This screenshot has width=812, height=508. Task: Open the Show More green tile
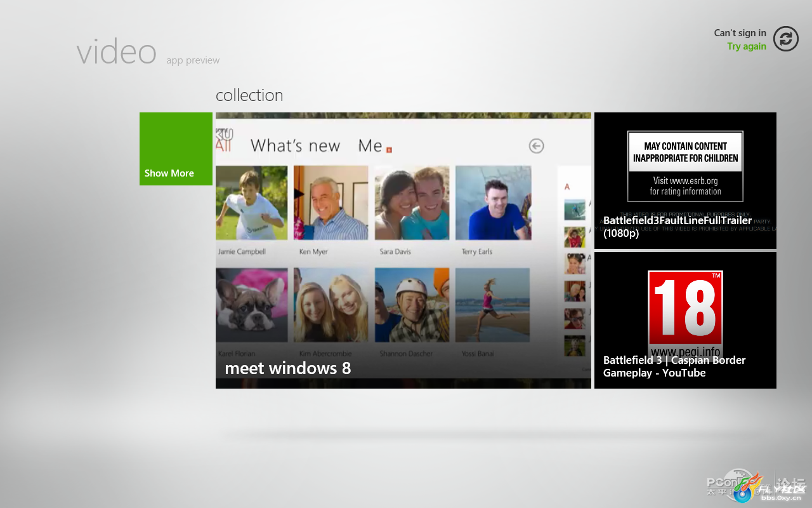[x=176, y=149]
